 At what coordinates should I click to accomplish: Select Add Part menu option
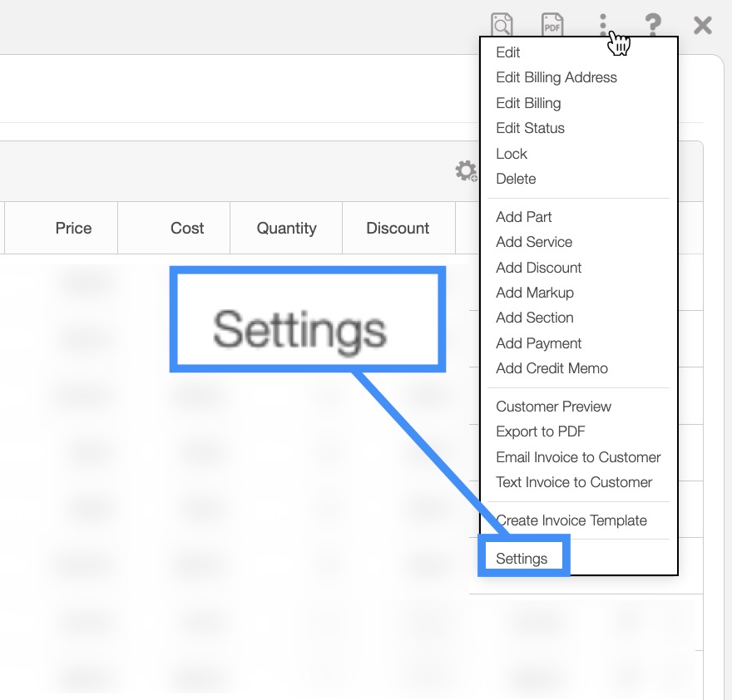[523, 217]
